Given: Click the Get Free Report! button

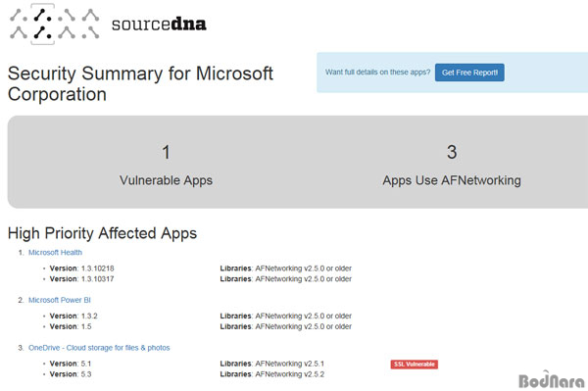Looking at the screenshot, I should [469, 73].
